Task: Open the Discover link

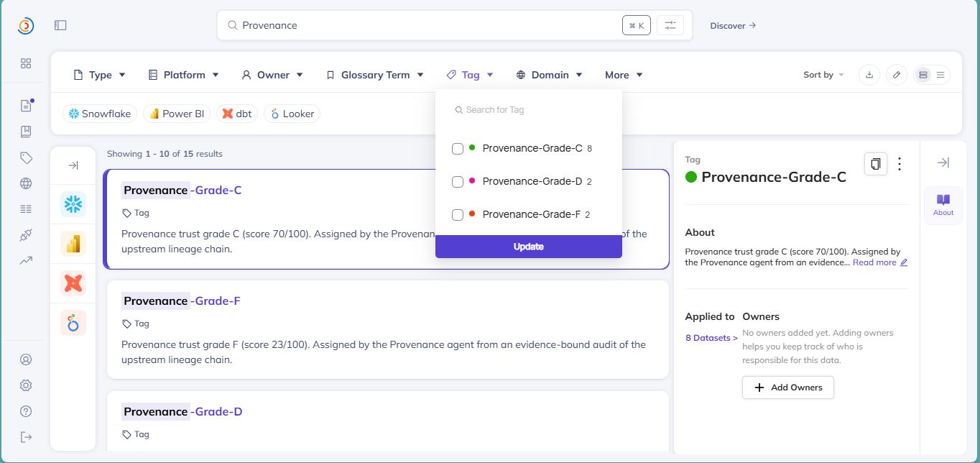Action: [x=733, y=25]
